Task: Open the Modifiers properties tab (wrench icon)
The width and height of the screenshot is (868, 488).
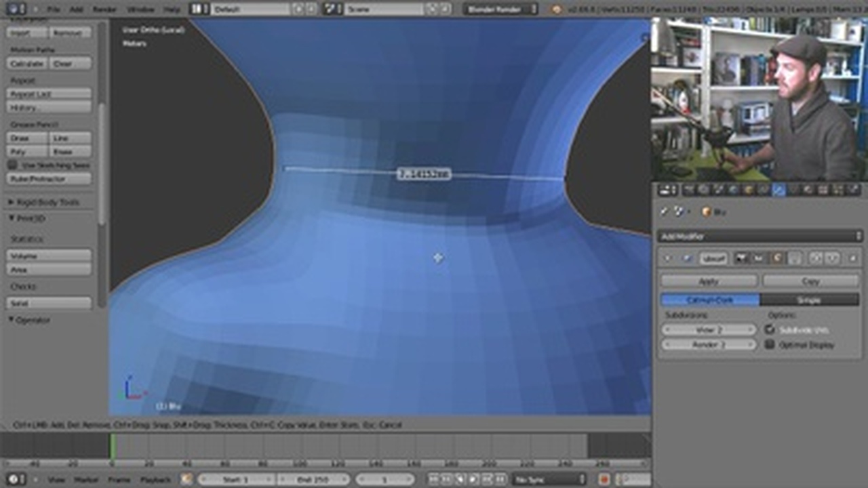Action: point(778,190)
